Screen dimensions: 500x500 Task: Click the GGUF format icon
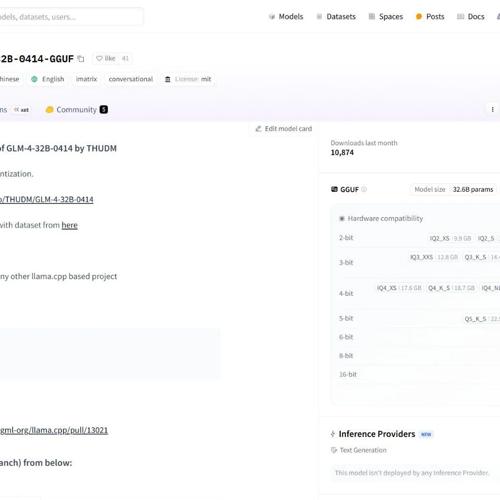[x=334, y=189]
